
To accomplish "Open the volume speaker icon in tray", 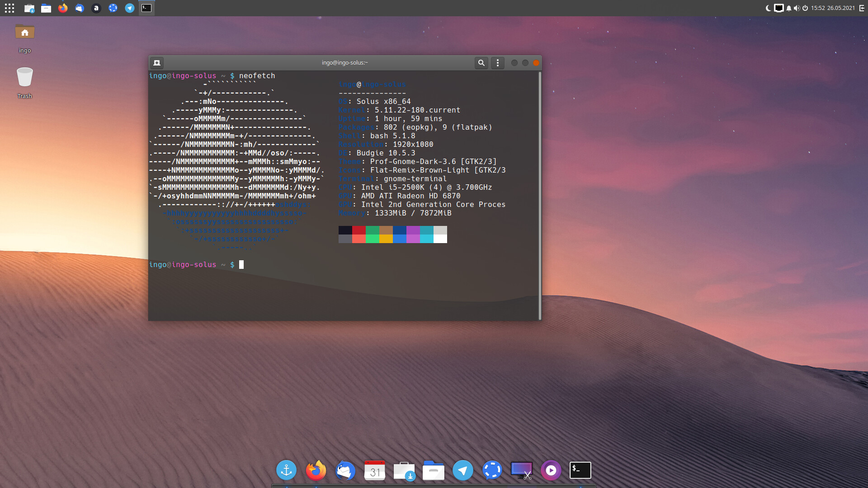I will [x=797, y=8].
